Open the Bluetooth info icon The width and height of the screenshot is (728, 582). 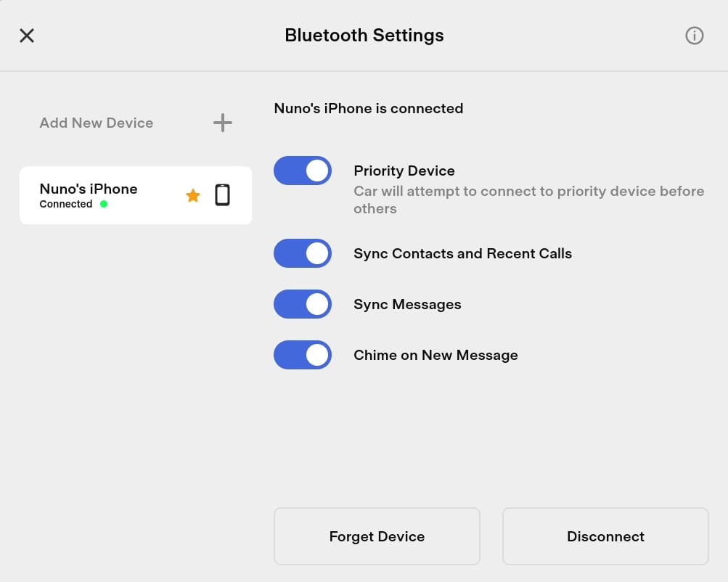click(x=695, y=36)
